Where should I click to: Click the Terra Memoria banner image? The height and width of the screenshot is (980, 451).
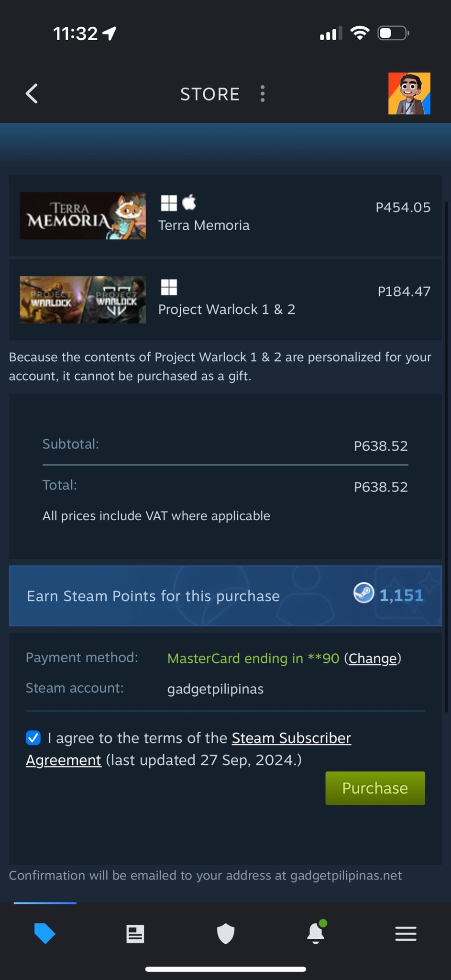point(82,215)
